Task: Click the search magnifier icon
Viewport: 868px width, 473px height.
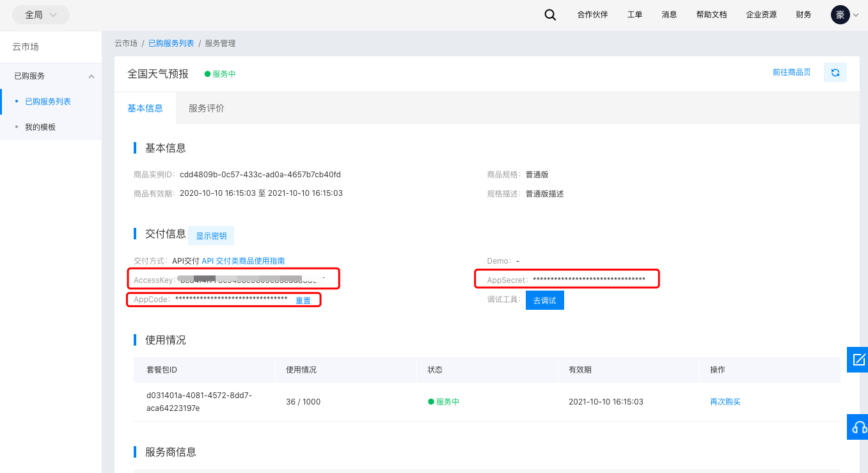Action: click(550, 14)
